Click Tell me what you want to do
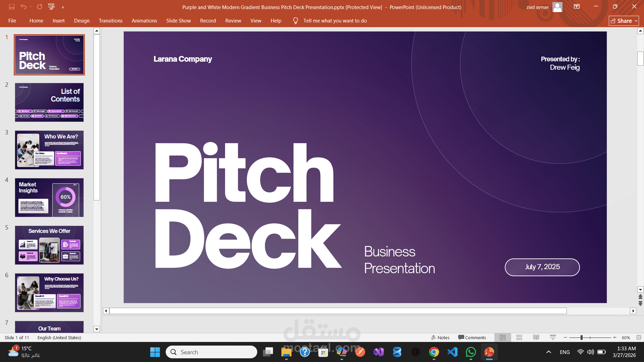The height and width of the screenshot is (362, 644). (x=335, y=21)
